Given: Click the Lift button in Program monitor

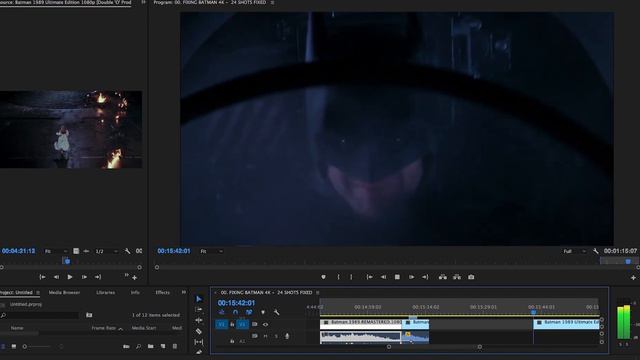Looking at the screenshot, I should pos(442,277).
